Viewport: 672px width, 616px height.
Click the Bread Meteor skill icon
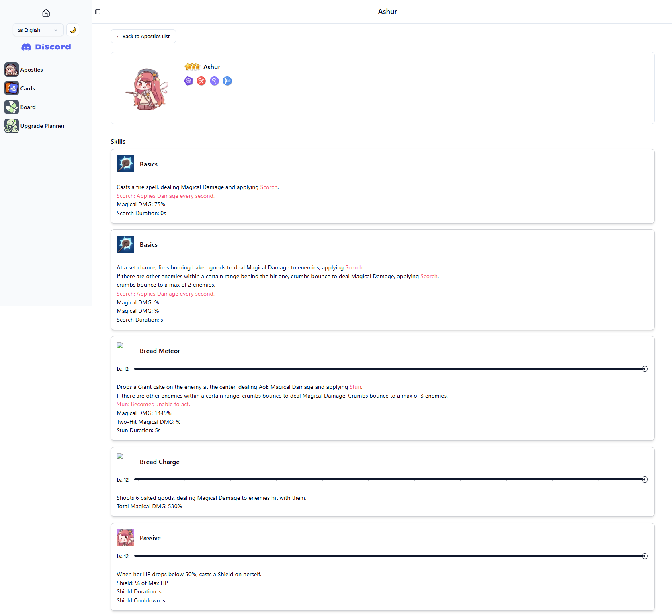[x=120, y=345]
